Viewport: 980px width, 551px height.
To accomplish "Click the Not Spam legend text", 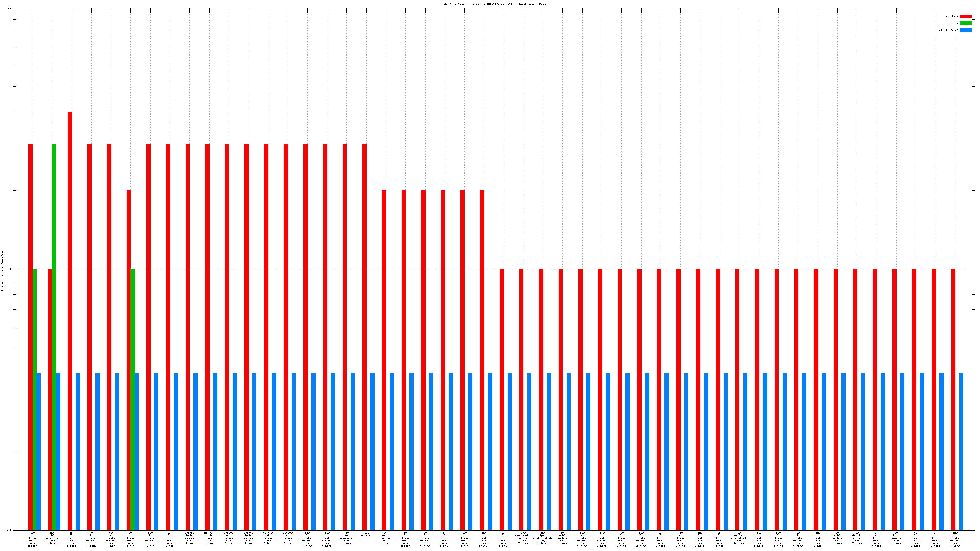I will pyautogui.click(x=952, y=16).
